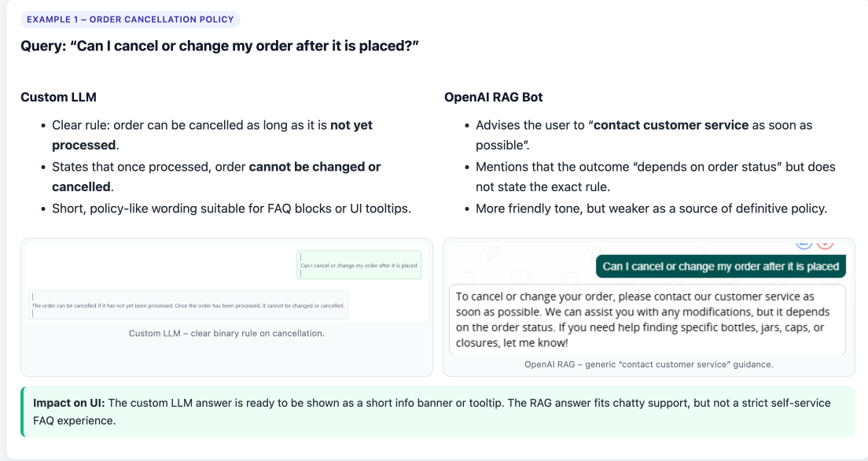Click the bold 'contact customer service' text

click(x=671, y=125)
